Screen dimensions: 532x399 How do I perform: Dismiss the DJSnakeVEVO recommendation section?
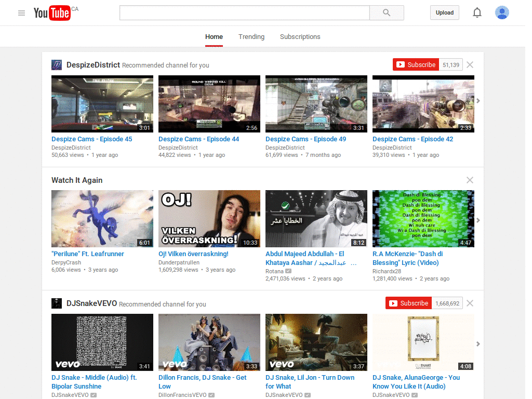click(470, 303)
